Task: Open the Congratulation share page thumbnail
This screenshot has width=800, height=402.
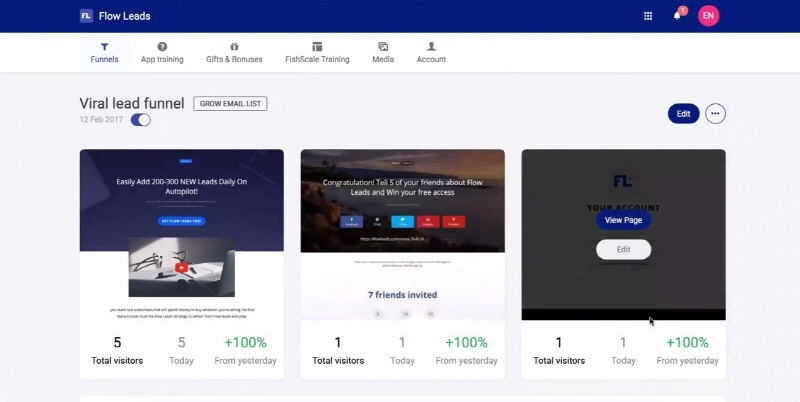Action: pos(403,235)
